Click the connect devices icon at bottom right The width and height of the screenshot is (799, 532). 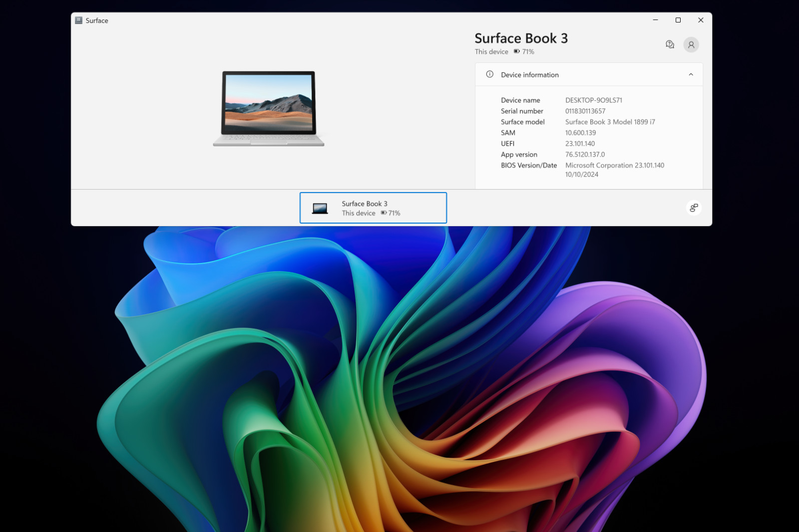point(694,208)
